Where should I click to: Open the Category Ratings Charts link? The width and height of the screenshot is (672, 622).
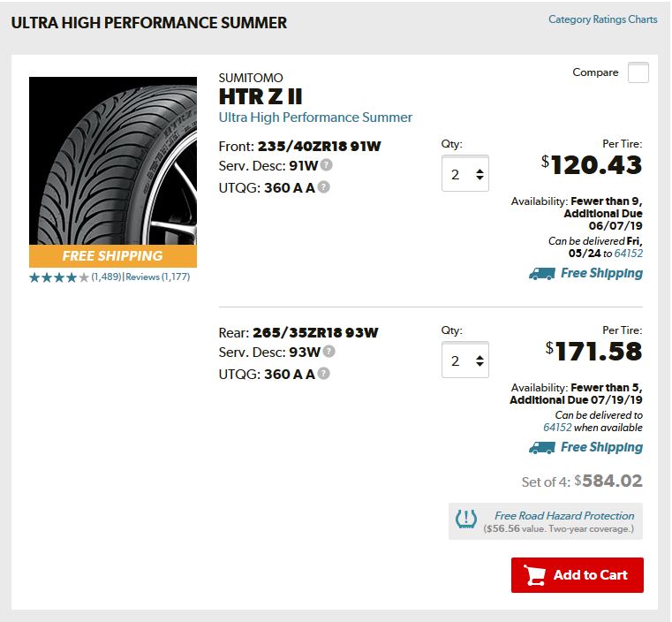tap(602, 19)
